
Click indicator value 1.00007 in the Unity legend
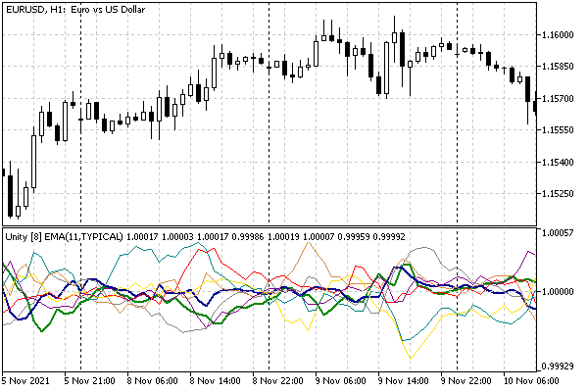click(318, 237)
